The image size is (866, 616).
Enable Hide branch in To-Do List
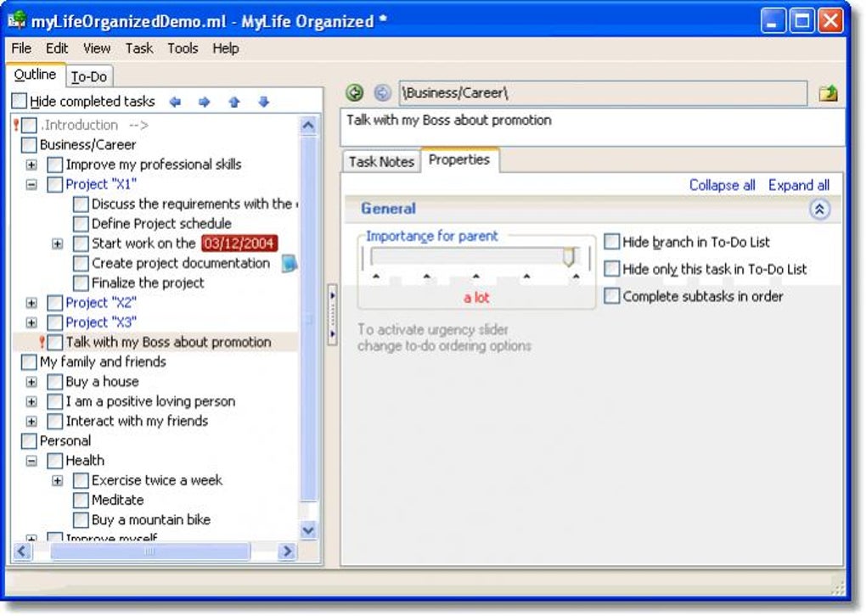pos(611,241)
